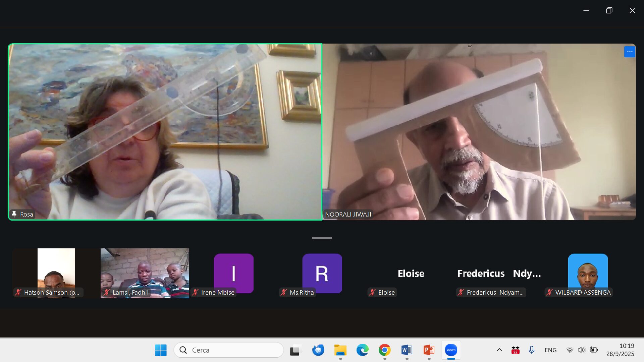Screen dimensions: 644x362
Task: Toggle the microphone icon in the system tray
Action: point(532,350)
